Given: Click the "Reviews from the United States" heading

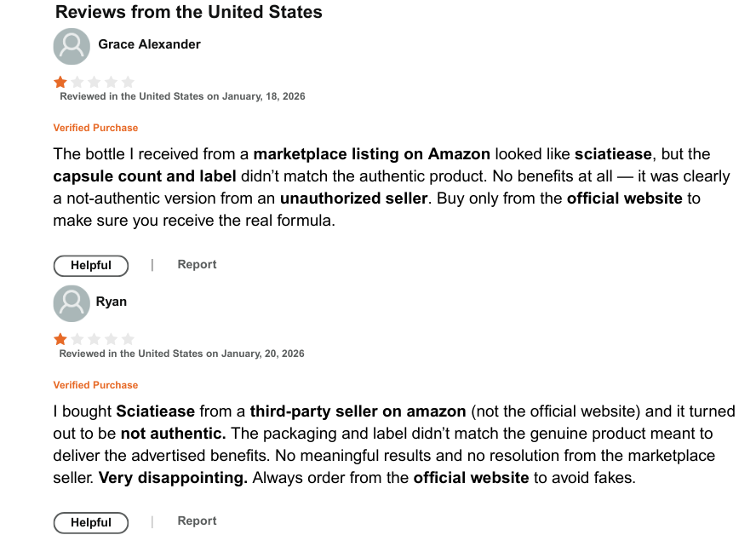Looking at the screenshot, I should coord(188,12).
